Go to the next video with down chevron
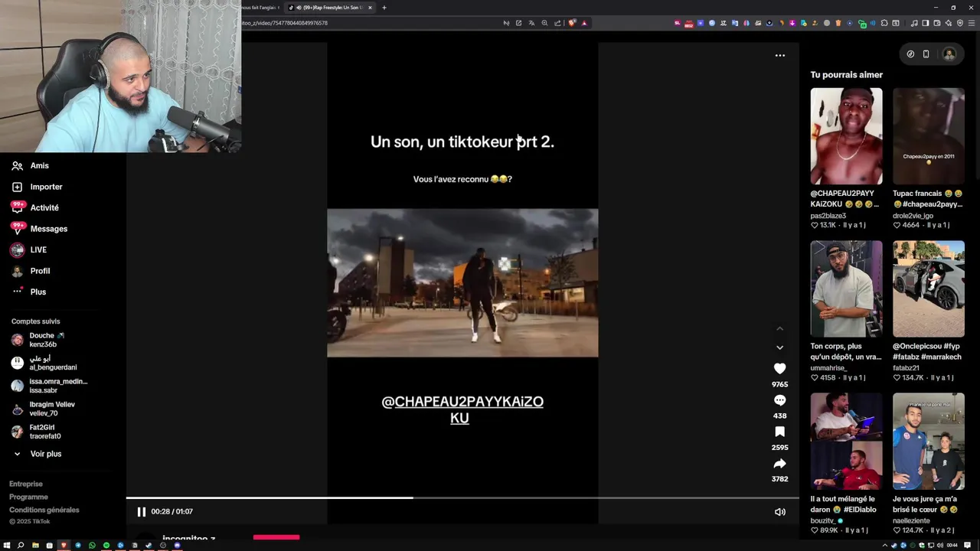The height and width of the screenshot is (551, 980). click(x=779, y=347)
